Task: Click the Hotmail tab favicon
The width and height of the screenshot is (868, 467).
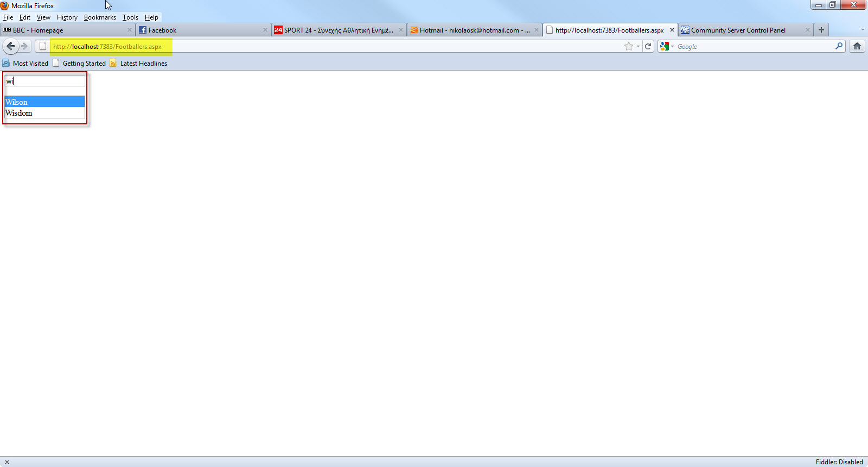Action: (x=414, y=30)
